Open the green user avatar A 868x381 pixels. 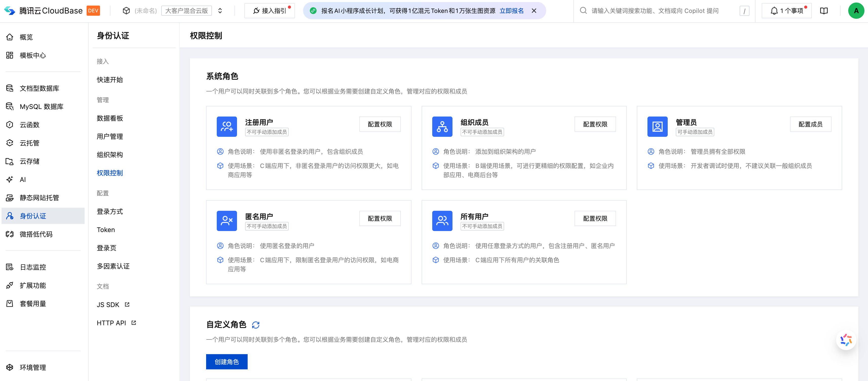coord(856,11)
